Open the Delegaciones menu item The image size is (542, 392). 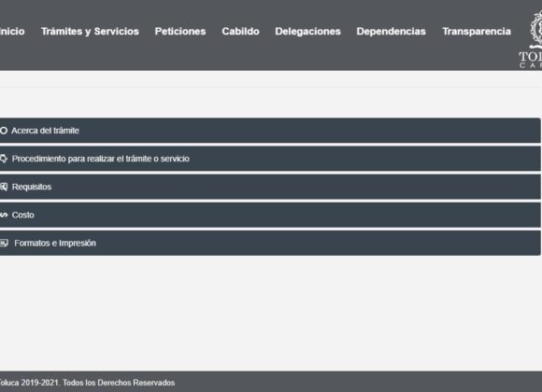tap(307, 32)
